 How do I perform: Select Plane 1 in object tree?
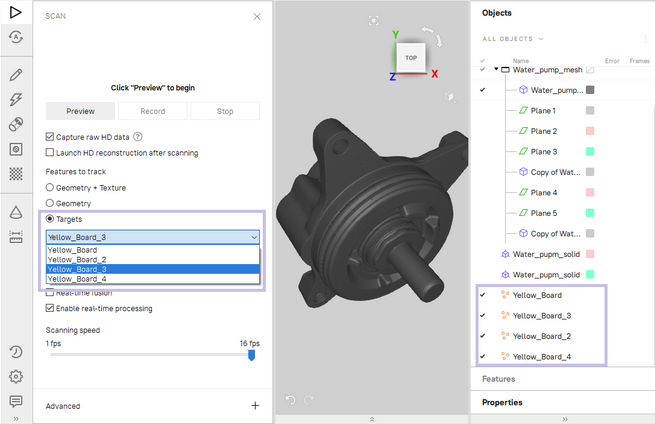[x=543, y=110]
